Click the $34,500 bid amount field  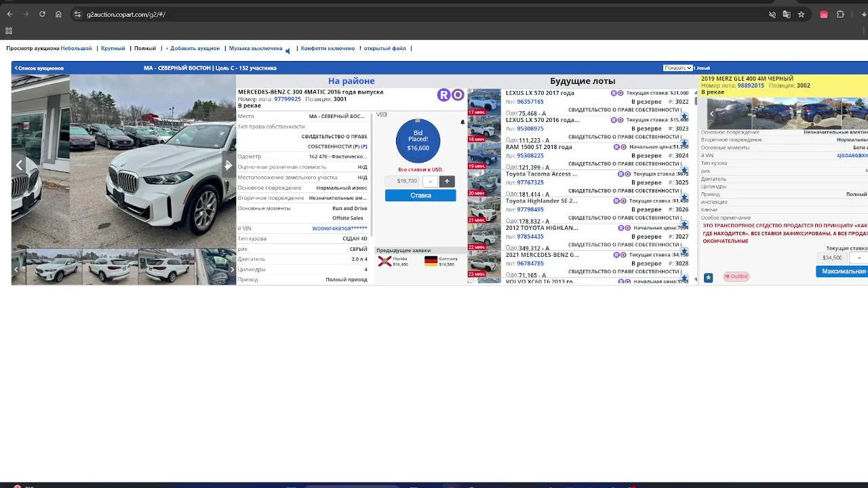tap(833, 258)
